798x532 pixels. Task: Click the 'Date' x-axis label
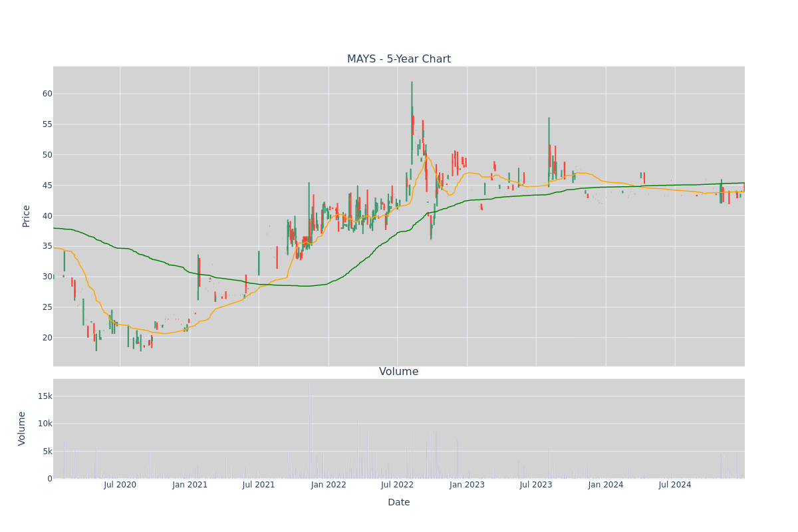pyautogui.click(x=399, y=503)
